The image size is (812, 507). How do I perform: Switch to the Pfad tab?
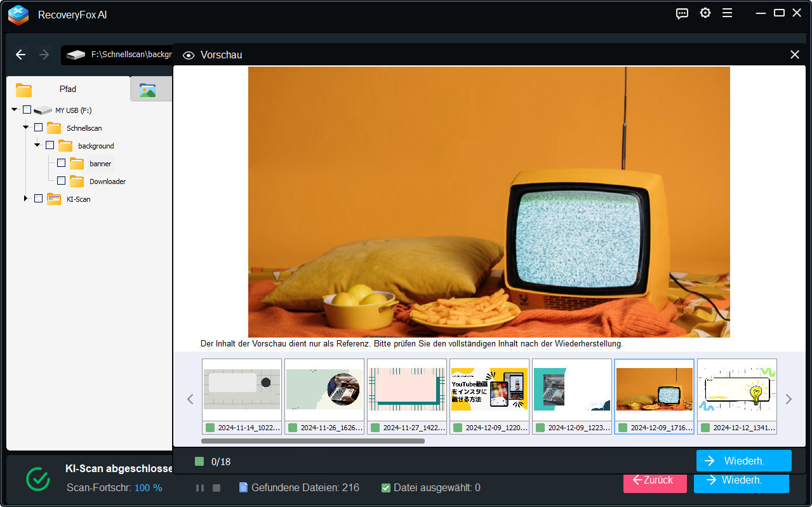click(67, 89)
